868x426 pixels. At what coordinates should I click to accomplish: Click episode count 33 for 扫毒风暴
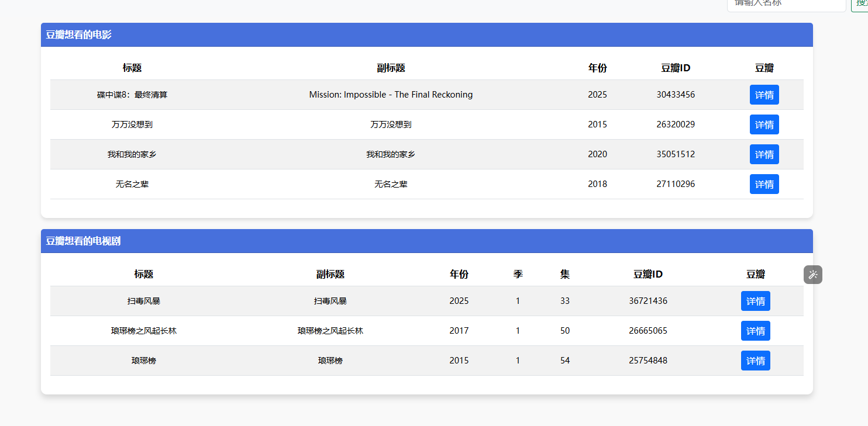click(x=564, y=301)
